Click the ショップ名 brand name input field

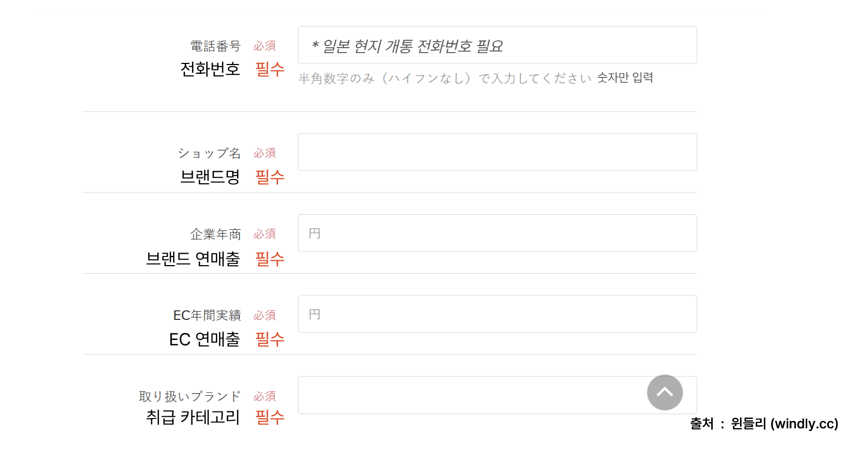(x=496, y=152)
